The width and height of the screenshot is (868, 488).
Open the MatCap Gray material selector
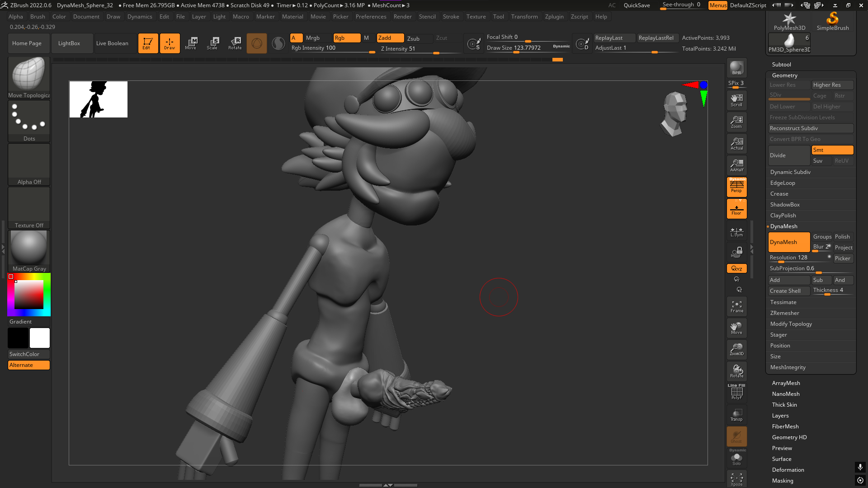[x=29, y=251]
